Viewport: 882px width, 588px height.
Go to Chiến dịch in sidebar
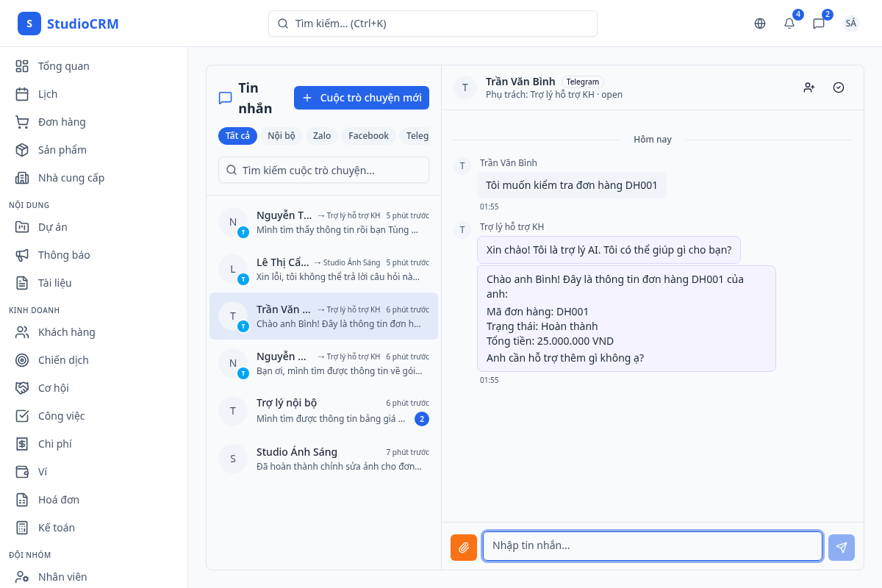click(63, 360)
